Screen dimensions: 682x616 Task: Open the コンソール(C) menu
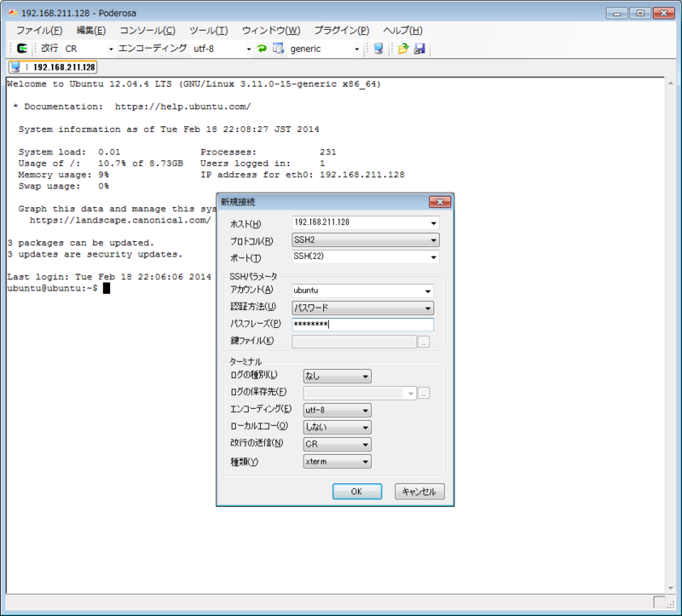point(147,31)
